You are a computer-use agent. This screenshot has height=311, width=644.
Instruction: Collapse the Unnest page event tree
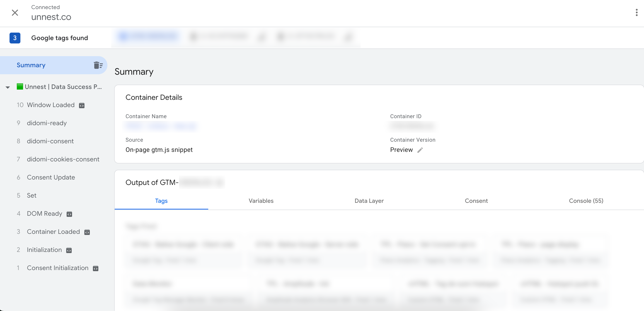coord(8,87)
